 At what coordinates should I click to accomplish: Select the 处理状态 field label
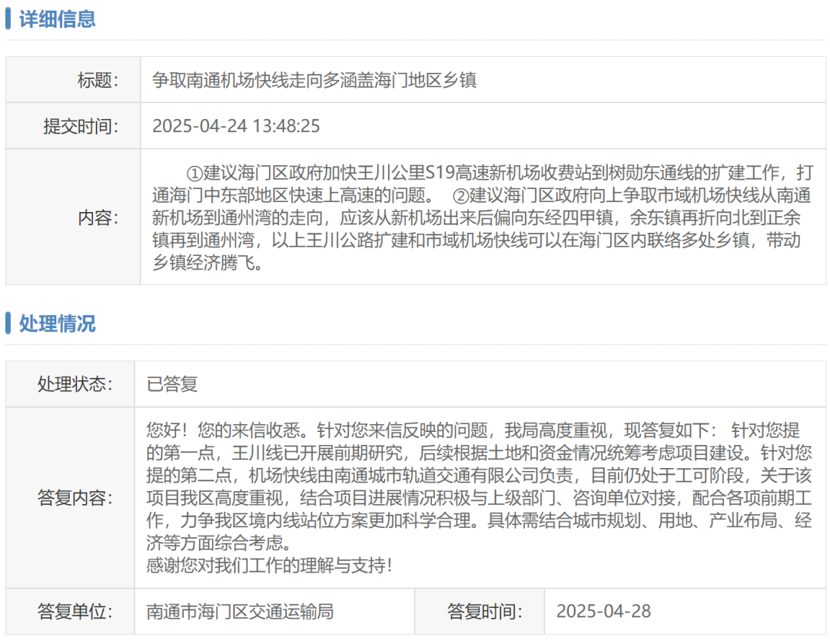pyautogui.click(x=75, y=383)
